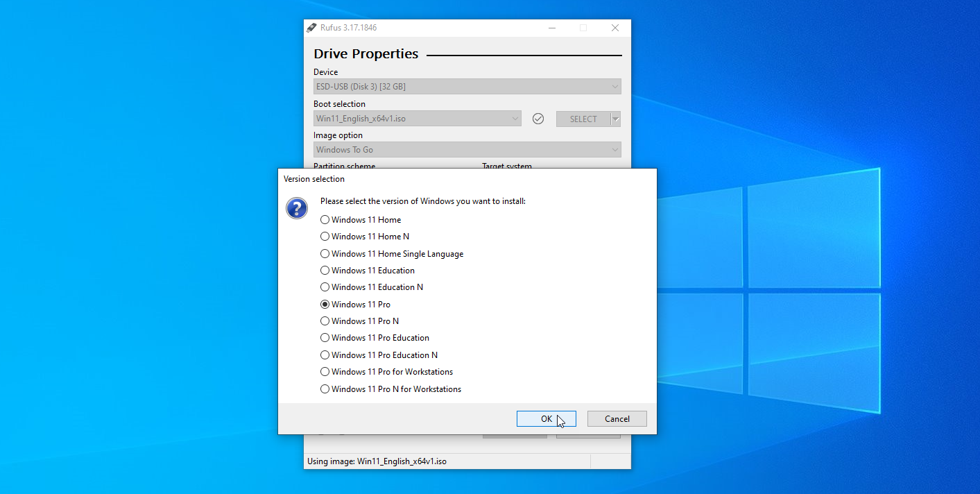This screenshot has height=494, width=980.
Task: Confirm the version with OK
Action: (x=546, y=418)
